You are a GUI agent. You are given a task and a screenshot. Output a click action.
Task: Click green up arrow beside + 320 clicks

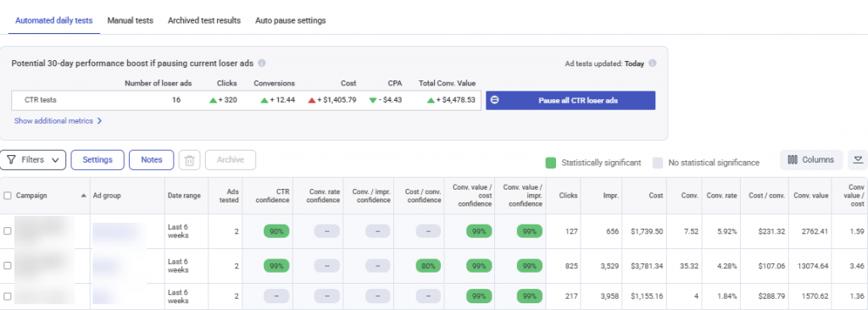[212, 100]
